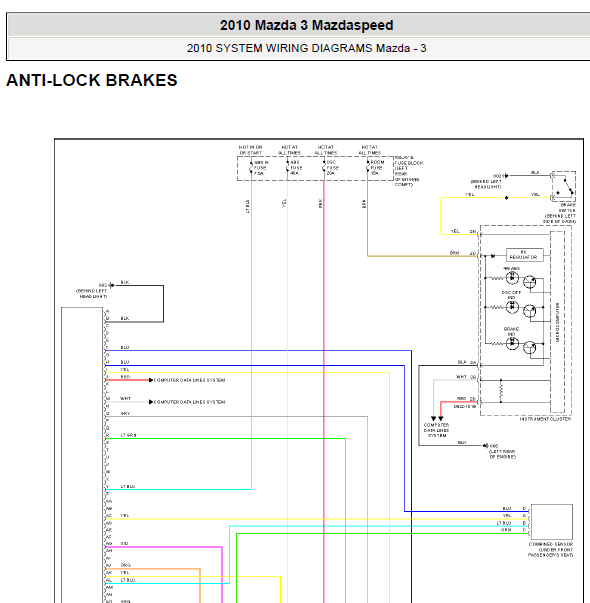Click the vertical 'PNK' wire label under the DSC fuse

point(320,203)
